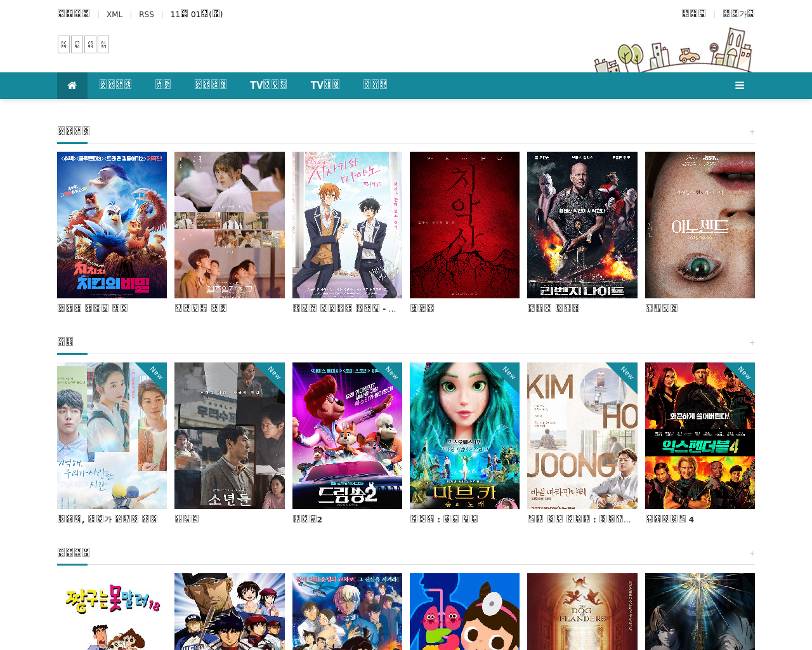Open the 리벤지 나이트 action poster
Viewport: 812px width, 650px height.
click(582, 225)
